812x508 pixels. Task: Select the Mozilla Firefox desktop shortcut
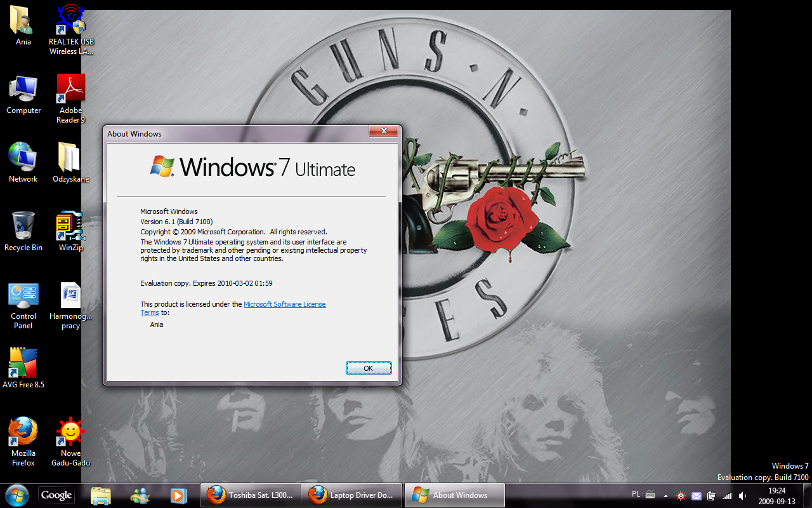pos(23,442)
